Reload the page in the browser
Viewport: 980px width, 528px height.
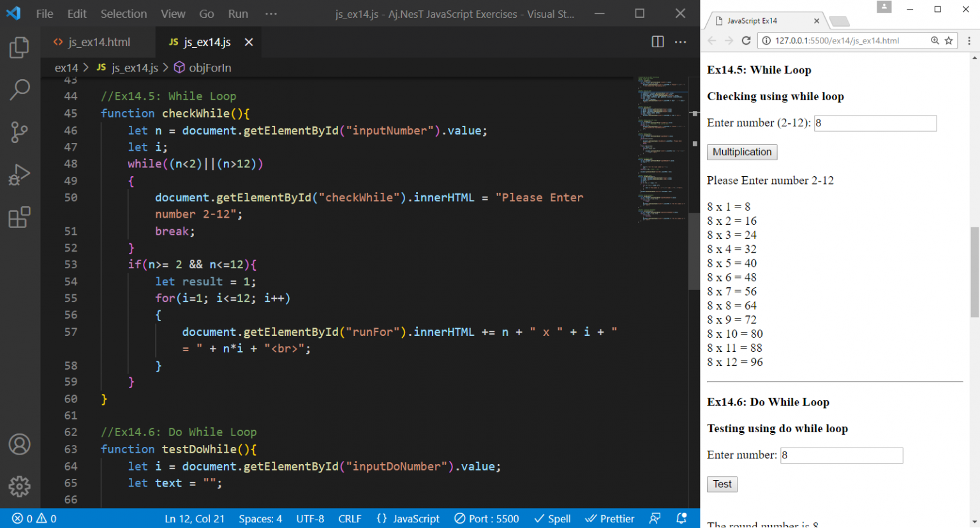pos(746,40)
